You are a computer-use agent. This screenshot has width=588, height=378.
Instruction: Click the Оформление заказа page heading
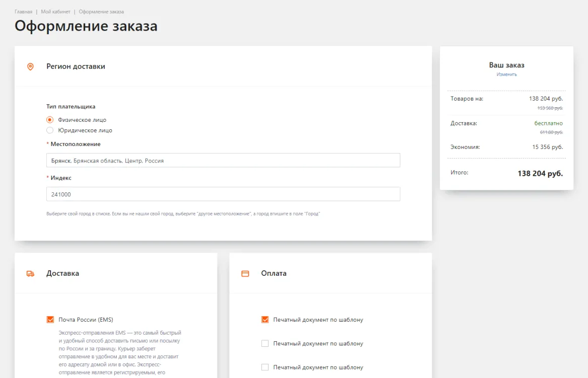86,26
